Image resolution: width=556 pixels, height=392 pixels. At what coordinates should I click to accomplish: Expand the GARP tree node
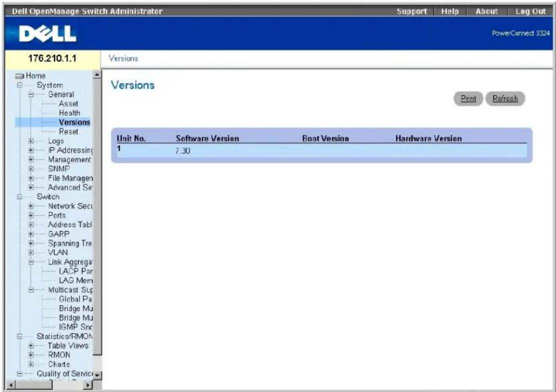31,234
